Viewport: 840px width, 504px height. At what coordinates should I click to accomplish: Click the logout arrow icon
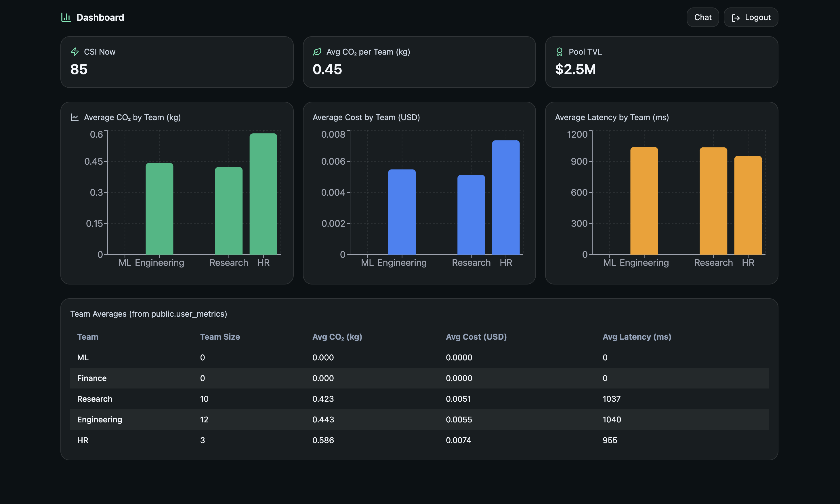(736, 18)
